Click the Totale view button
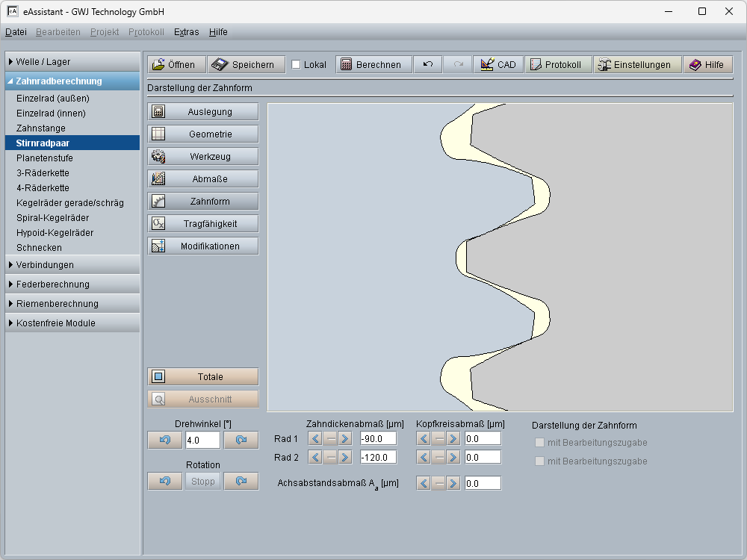The width and height of the screenshot is (747, 560). (203, 377)
